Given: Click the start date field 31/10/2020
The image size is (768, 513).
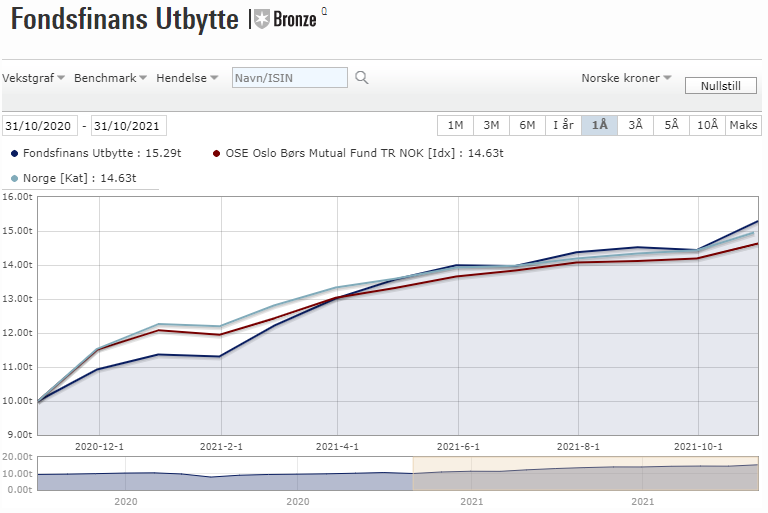Looking at the screenshot, I should pyautogui.click(x=40, y=125).
